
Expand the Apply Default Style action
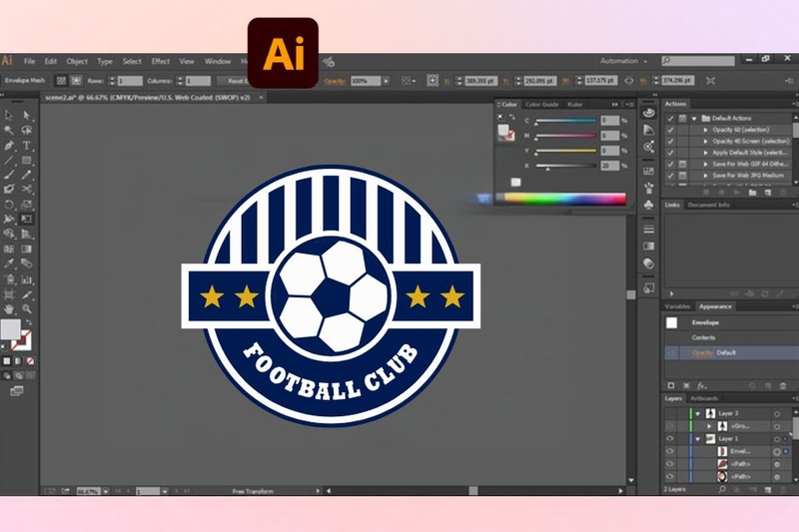(706, 153)
